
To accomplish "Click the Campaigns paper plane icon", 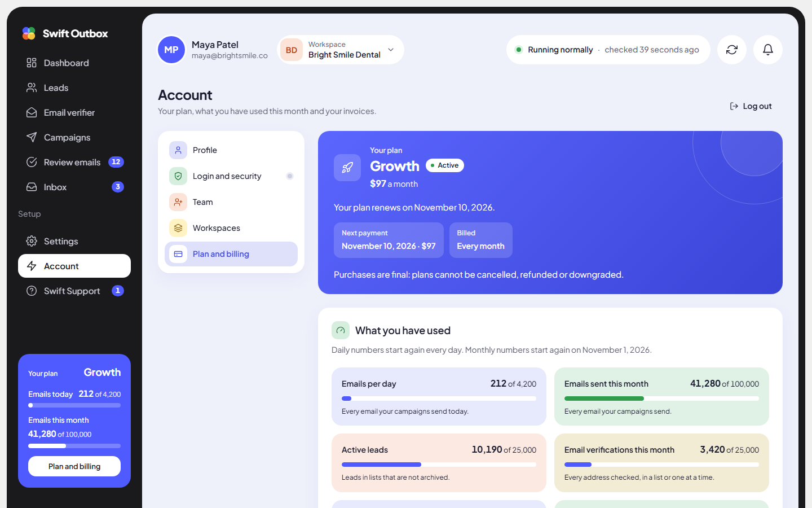I will pyautogui.click(x=32, y=137).
